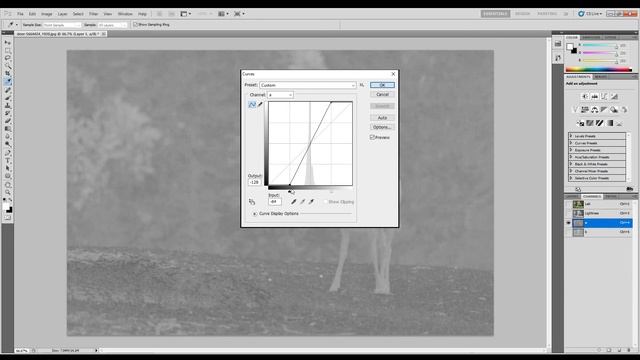Select the Gradient tool
640x360 pixels.
pyautogui.click(x=8, y=129)
